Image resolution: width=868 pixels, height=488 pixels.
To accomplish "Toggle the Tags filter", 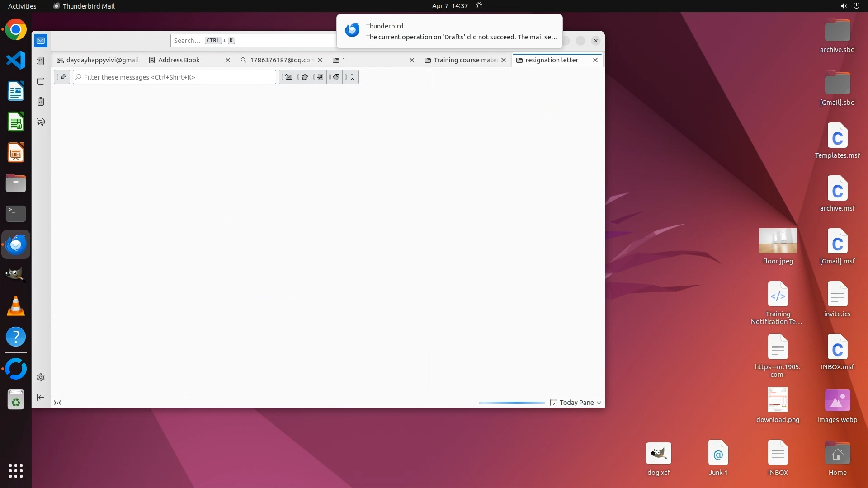I will click(x=336, y=77).
